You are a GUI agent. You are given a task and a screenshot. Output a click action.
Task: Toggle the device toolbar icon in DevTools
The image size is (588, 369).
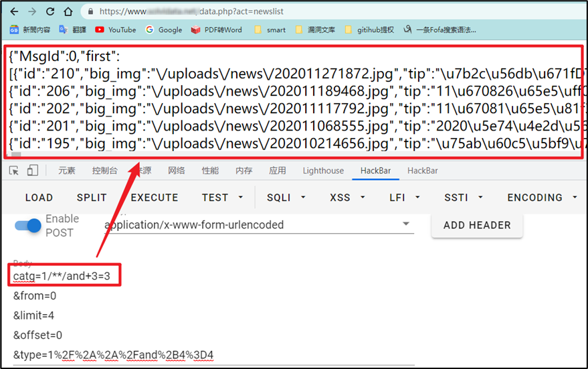pyautogui.click(x=33, y=171)
